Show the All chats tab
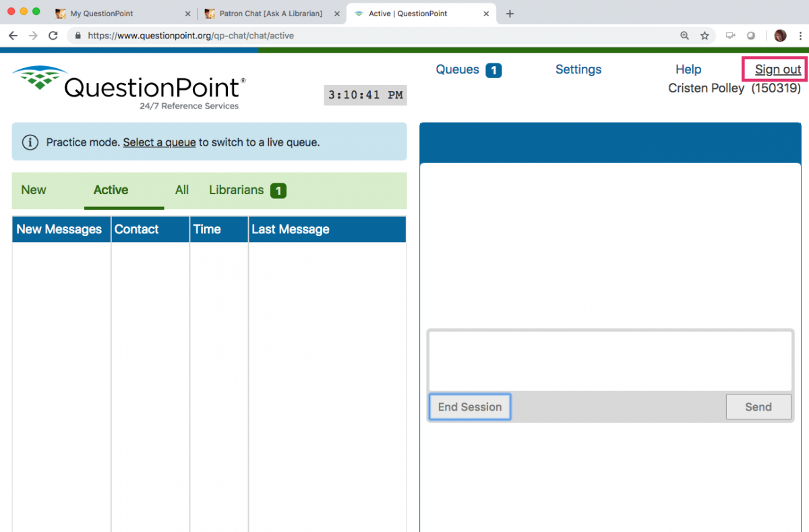The image size is (809, 532). click(x=182, y=190)
